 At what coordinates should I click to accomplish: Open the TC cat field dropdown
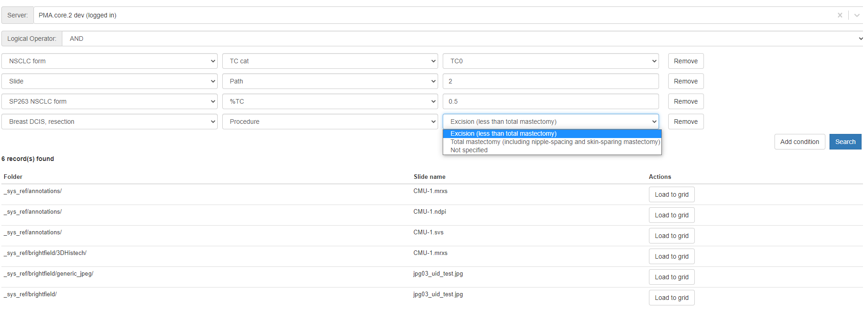(330, 61)
